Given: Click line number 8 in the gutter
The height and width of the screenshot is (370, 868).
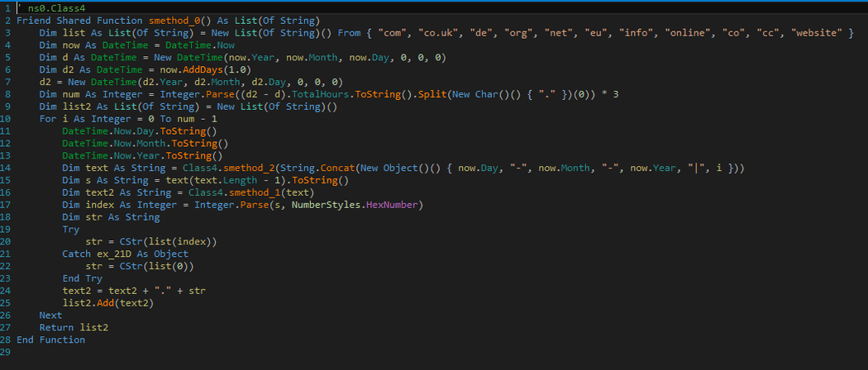Looking at the screenshot, I should click(8, 95).
